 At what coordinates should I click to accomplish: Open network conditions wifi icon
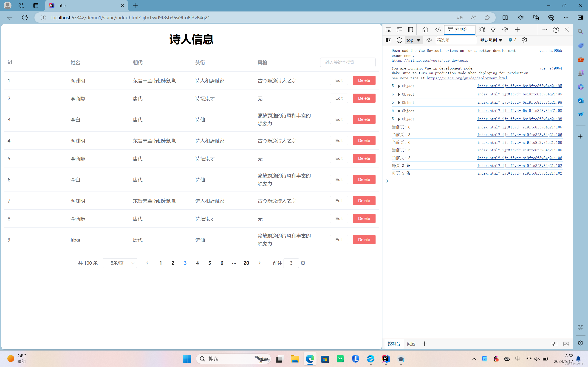point(493,29)
